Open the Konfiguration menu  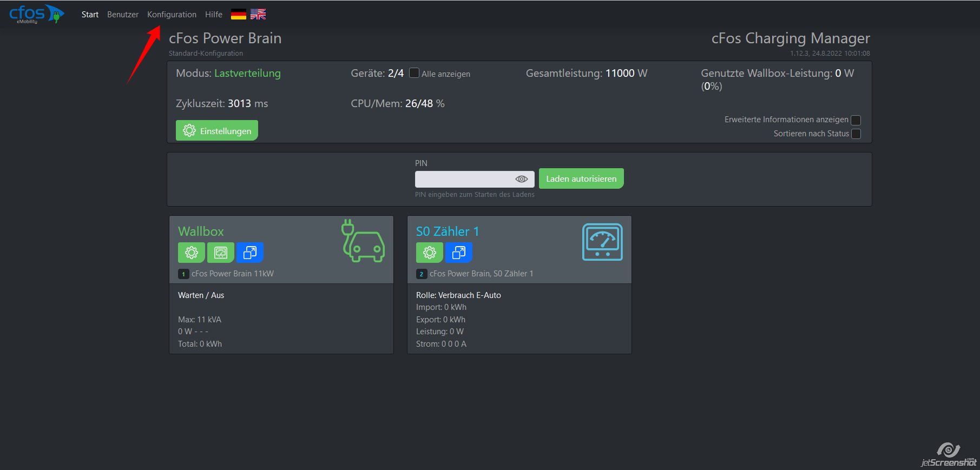pos(172,15)
